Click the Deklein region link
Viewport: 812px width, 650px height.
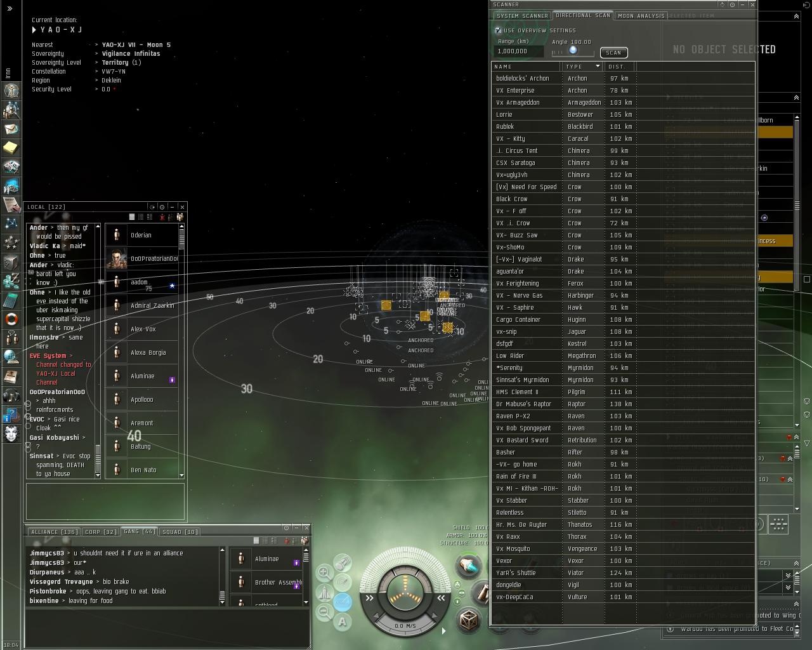pyautogui.click(x=111, y=81)
